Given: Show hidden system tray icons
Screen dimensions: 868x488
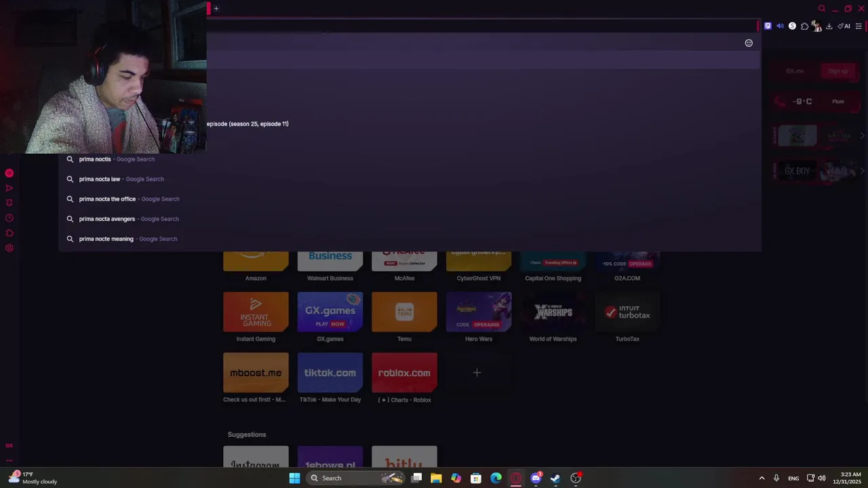Looking at the screenshot, I should 762,478.
